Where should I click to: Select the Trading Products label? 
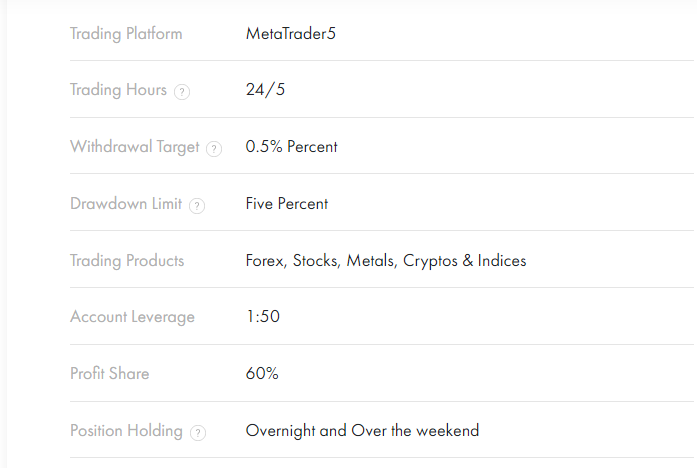(x=127, y=261)
